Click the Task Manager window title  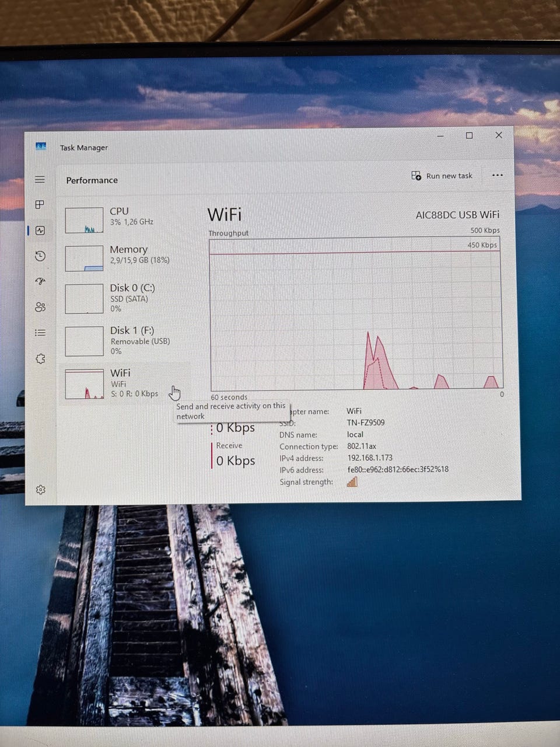[83, 148]
